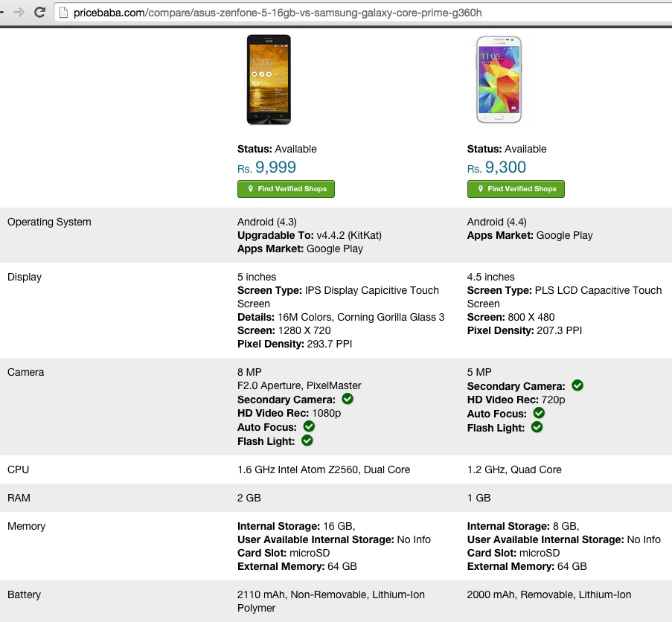Image resolution: width=672 pixels, height=622 pixels.
Task: Click Pixel Density: 207.3 PPI
Action: (x=525, y=330)
